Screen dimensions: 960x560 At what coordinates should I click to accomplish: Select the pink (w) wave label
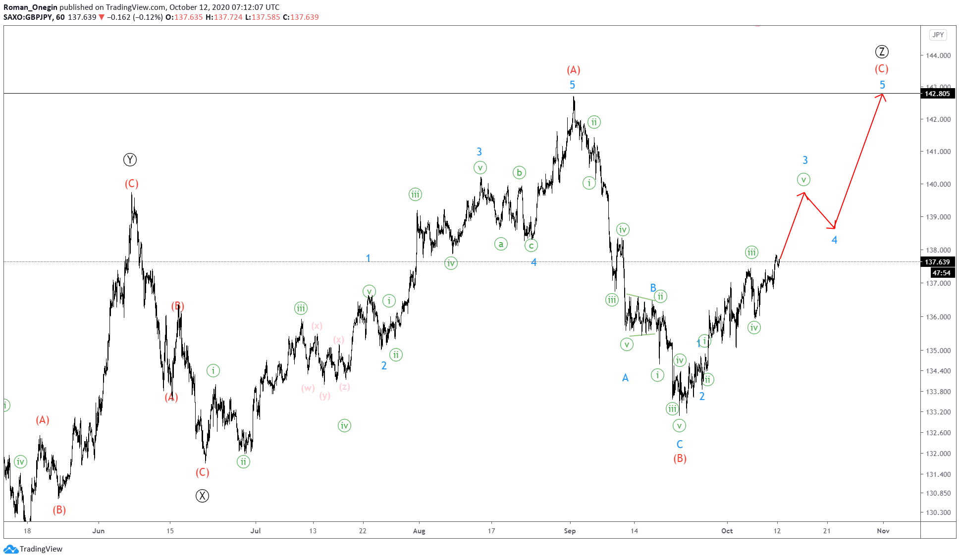tap(308, 388)
